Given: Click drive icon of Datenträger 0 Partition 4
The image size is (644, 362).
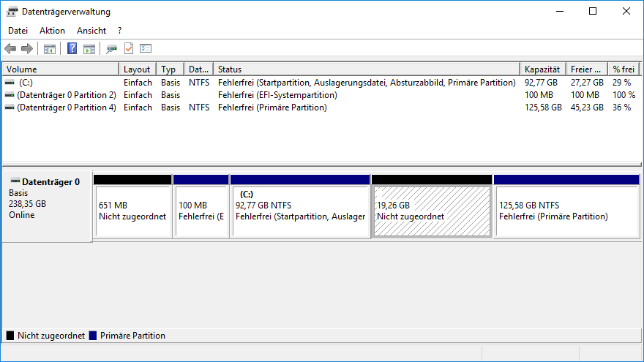Looking at the screenshot, I should pos(10,107).
